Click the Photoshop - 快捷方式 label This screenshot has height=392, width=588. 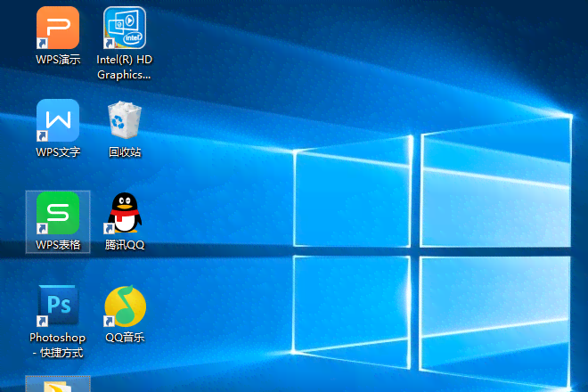pyautogui.click(x=58, y=345)
